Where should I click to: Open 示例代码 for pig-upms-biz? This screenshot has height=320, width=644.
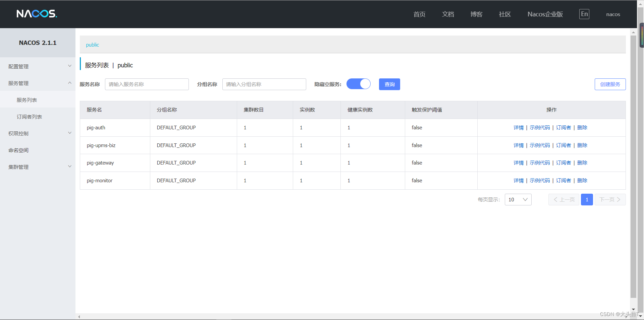540,145
